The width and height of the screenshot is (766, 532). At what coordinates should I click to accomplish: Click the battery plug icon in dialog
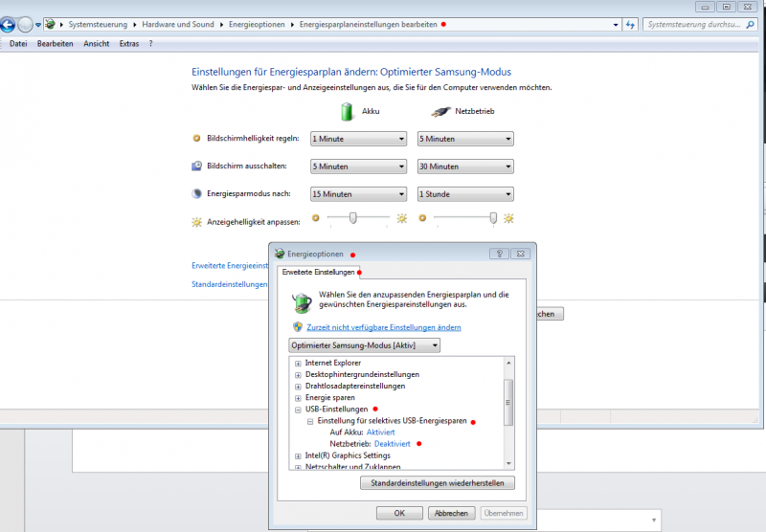pyautogui.click(x=302, y=302)
